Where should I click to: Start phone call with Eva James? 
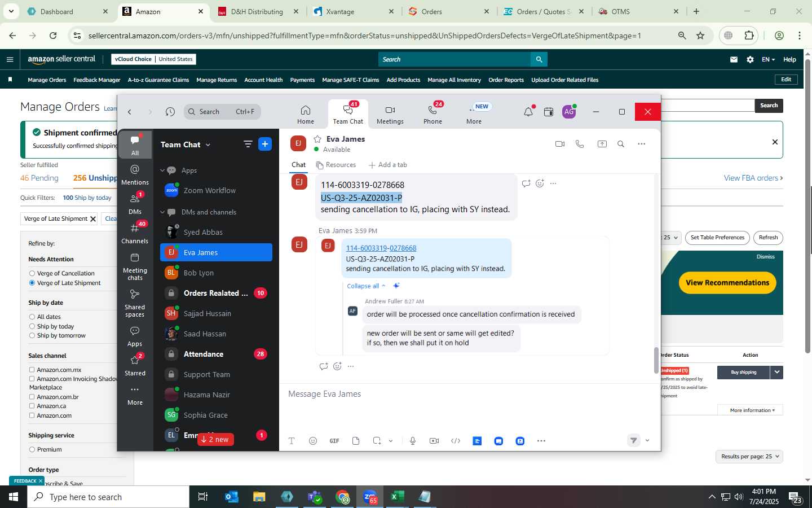[x=580, y=144]
